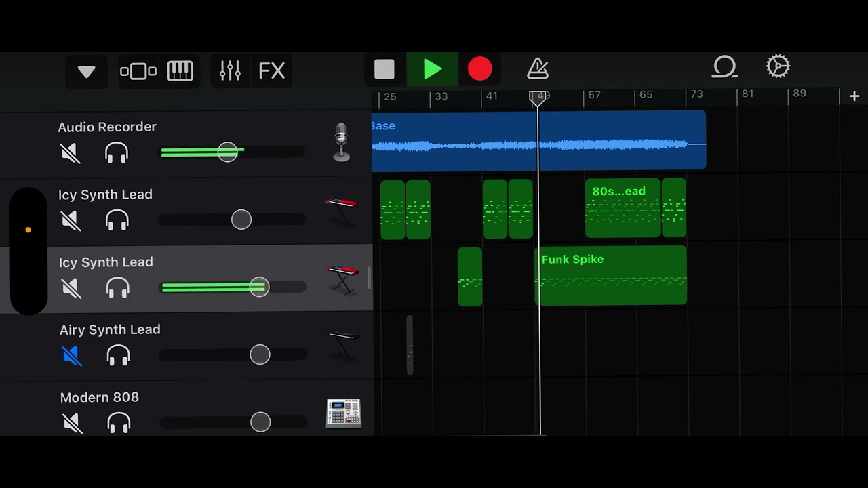Open the Loop Browser

pyautogui.click(x=724, y=66)
